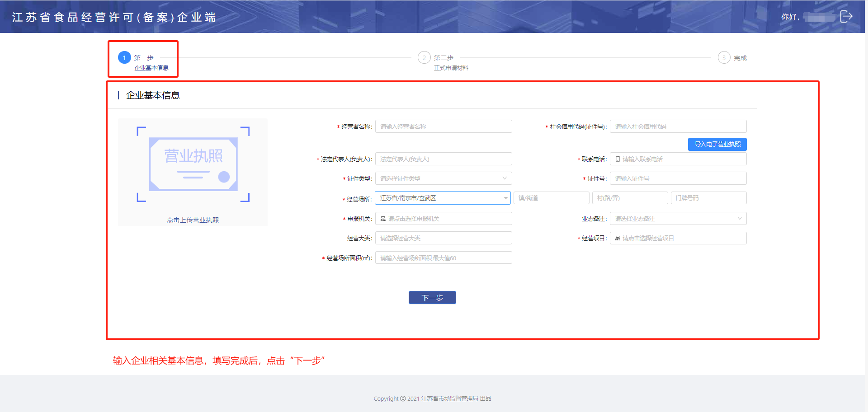
Task: Open the 证件类型 dropdown
Action: point(443,178)
